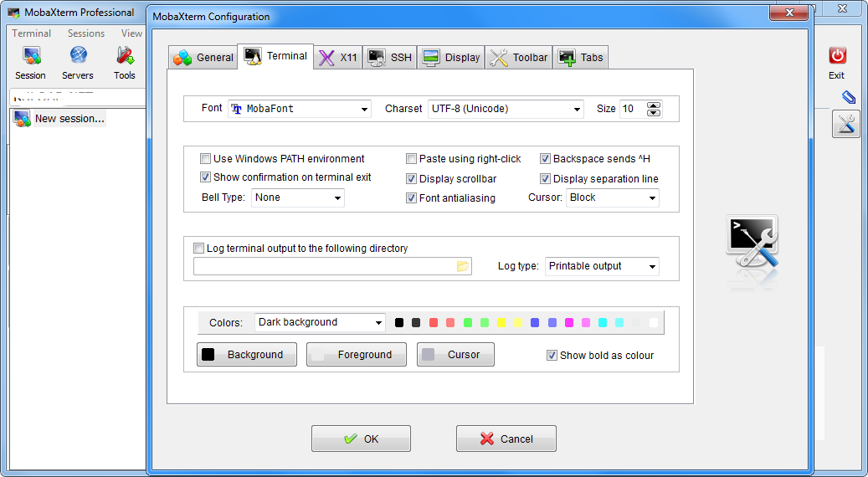Click the MobaXterm title bar app icon

(x=14, y=13)
